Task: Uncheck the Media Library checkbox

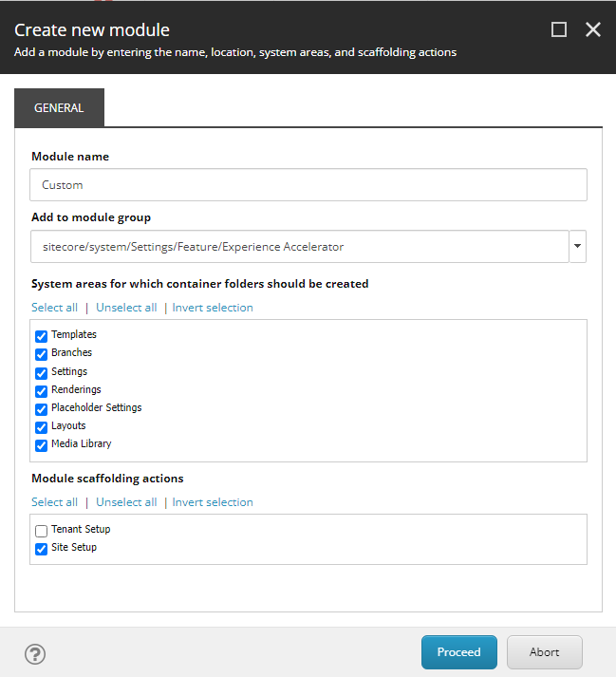Action: click(41, 444)
